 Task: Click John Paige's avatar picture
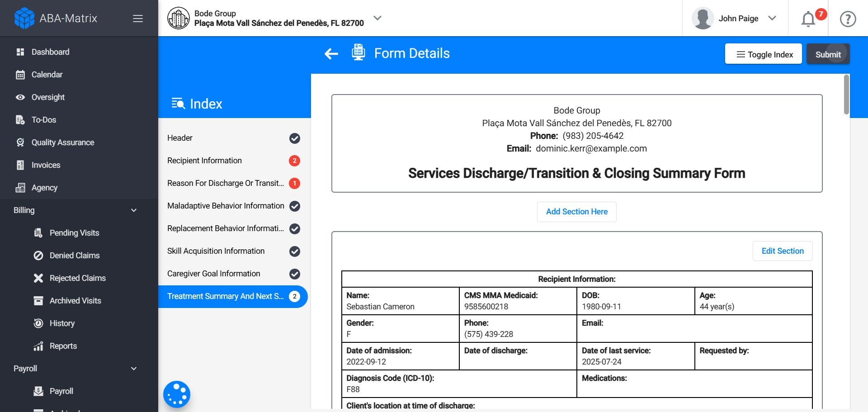tap(703, 18)
